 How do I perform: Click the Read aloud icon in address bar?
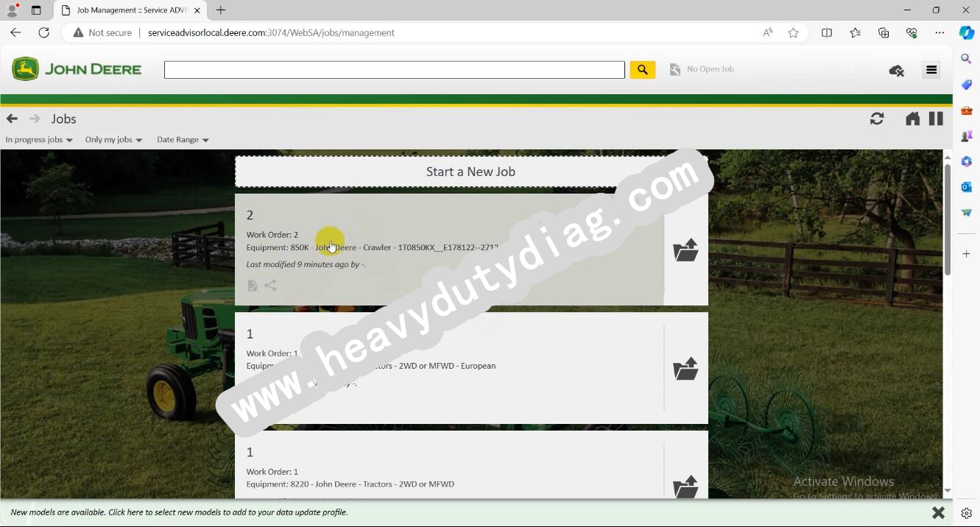(x=768, y=32)
